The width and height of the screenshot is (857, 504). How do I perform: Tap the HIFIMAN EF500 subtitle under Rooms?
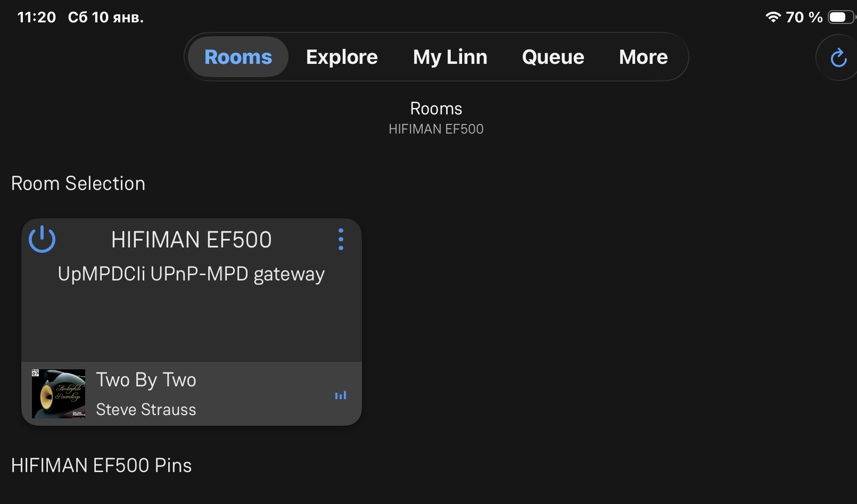coord(436,129)
